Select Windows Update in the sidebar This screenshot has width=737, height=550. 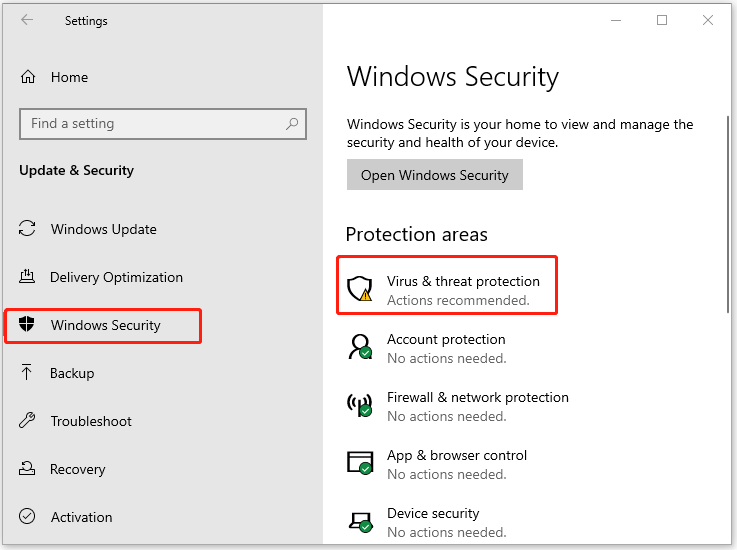tap(104, 229)
